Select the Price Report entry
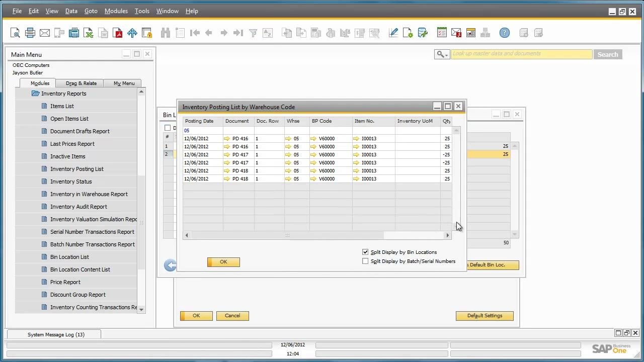This screenshot has height=362, width=644. 65,282
